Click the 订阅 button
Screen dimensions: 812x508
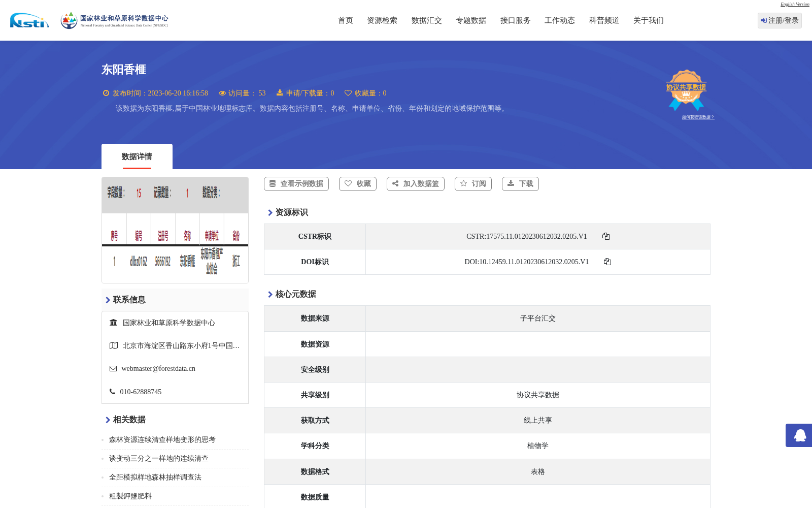473,184
